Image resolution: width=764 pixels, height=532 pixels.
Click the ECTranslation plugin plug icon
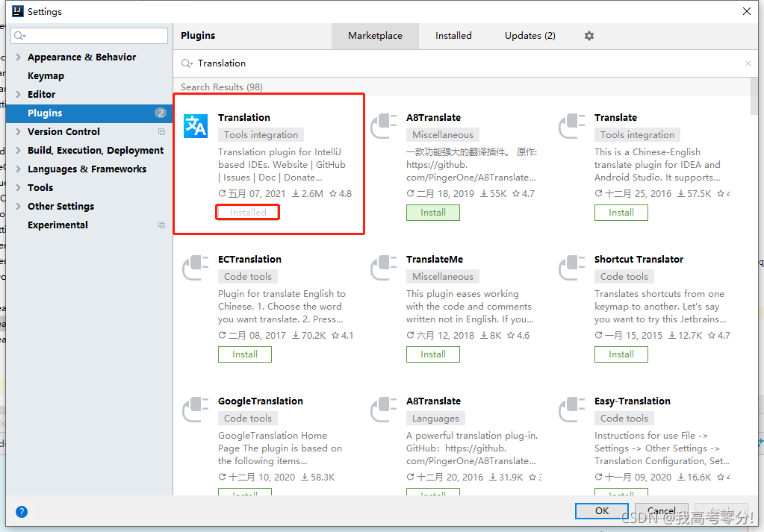click(x=196, y=268)
